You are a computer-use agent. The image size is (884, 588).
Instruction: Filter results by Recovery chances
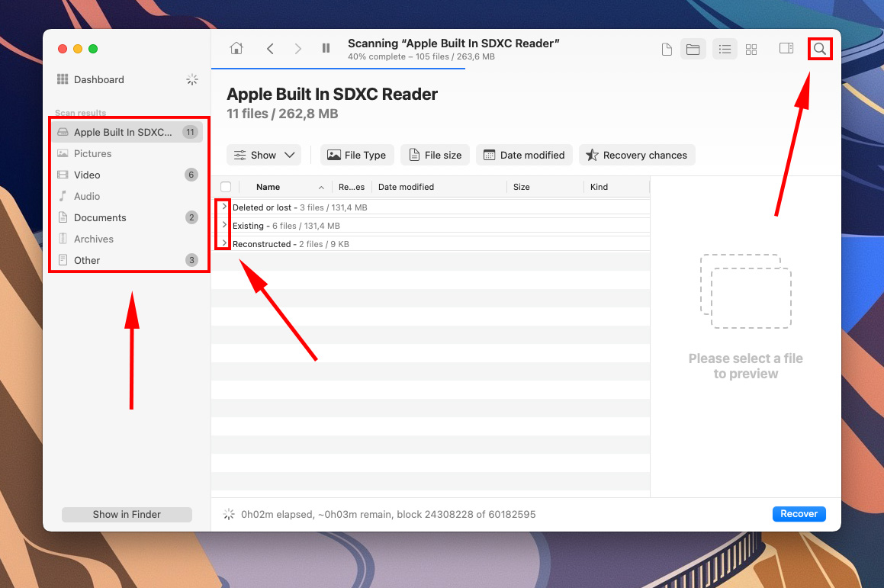(x=637, y=155)
